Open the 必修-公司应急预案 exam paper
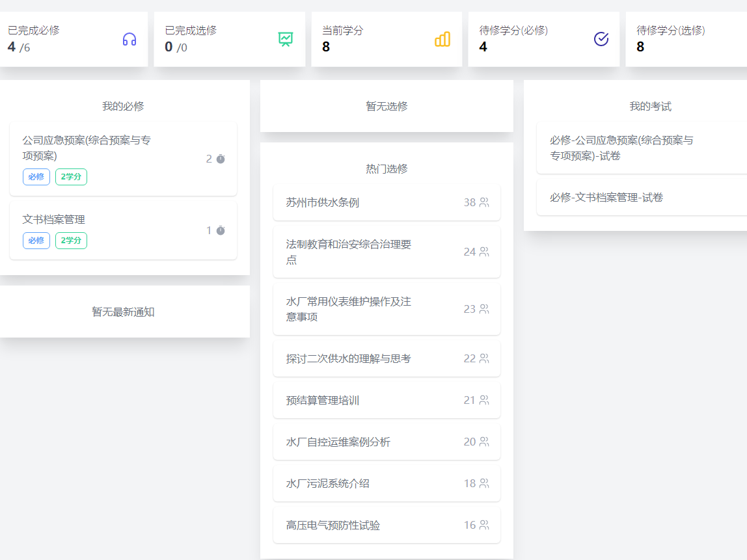747x560 pixels. pyautogui.click(x=621, y=148)
